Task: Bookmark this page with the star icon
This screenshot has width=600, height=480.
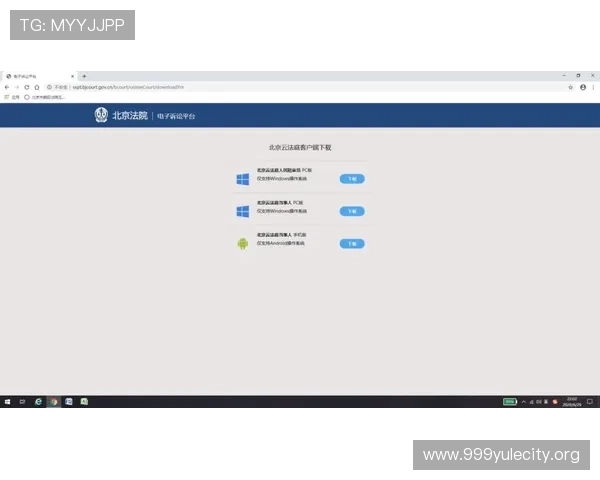Action: (x=571, y=87)
